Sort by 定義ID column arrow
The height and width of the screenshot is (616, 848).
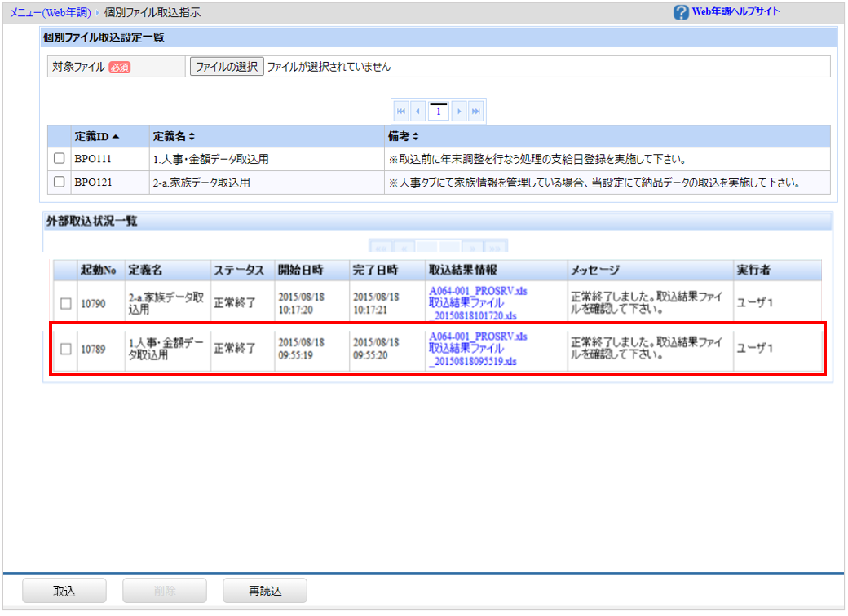115,137
